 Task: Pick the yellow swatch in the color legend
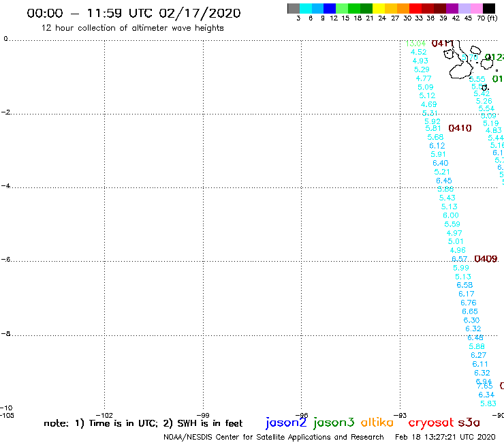pyautogui.click(x=379, y=8)
